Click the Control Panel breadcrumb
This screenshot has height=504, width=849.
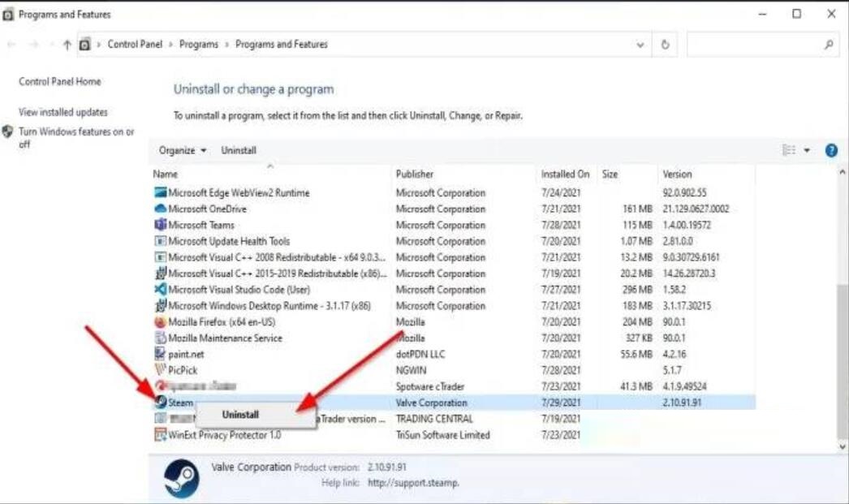[x=135, y=45]
